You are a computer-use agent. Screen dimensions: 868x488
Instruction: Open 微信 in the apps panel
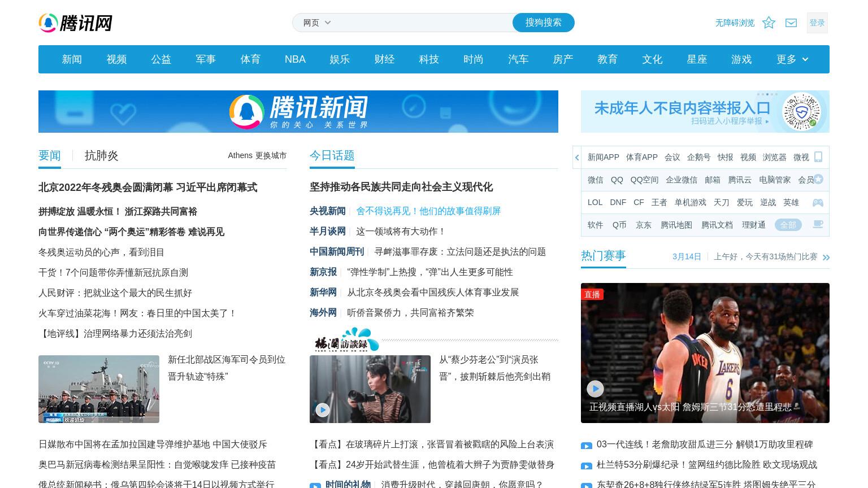(x=596, y=180)
